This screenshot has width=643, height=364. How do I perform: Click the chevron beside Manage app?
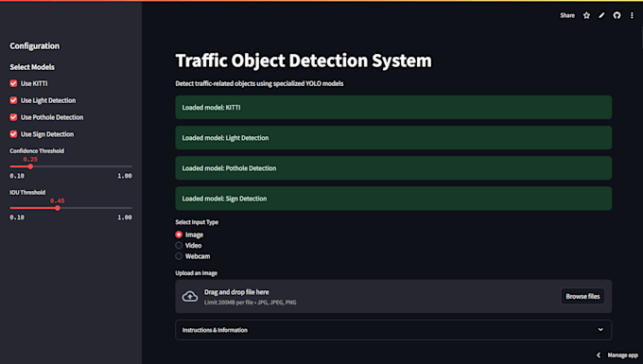coord(599,355)
